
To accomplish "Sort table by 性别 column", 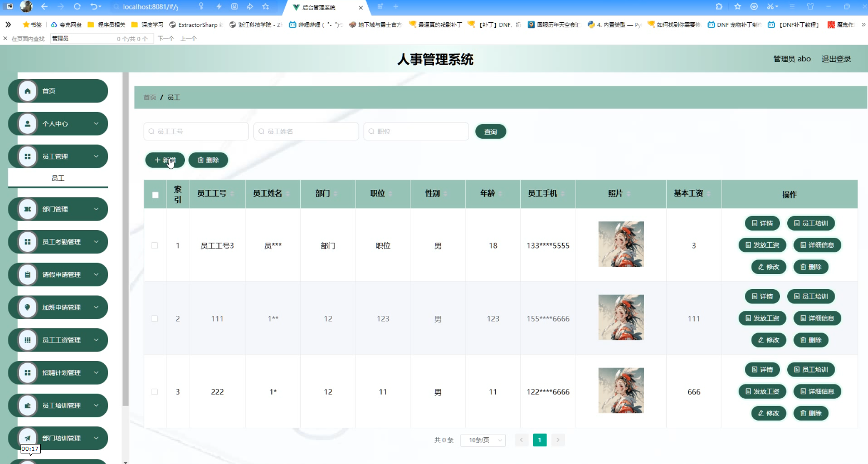I will (446, 194).
